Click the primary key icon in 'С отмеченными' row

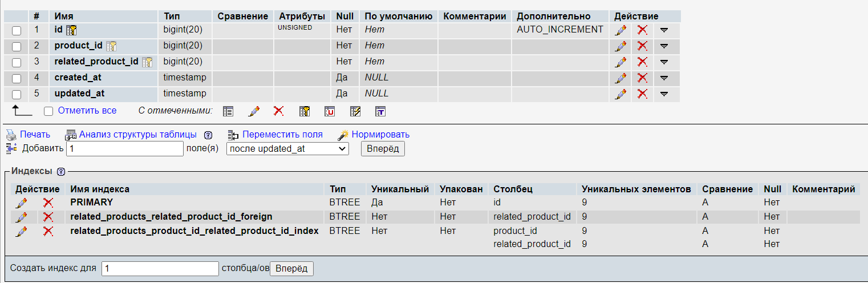click(x=305, y=111)
